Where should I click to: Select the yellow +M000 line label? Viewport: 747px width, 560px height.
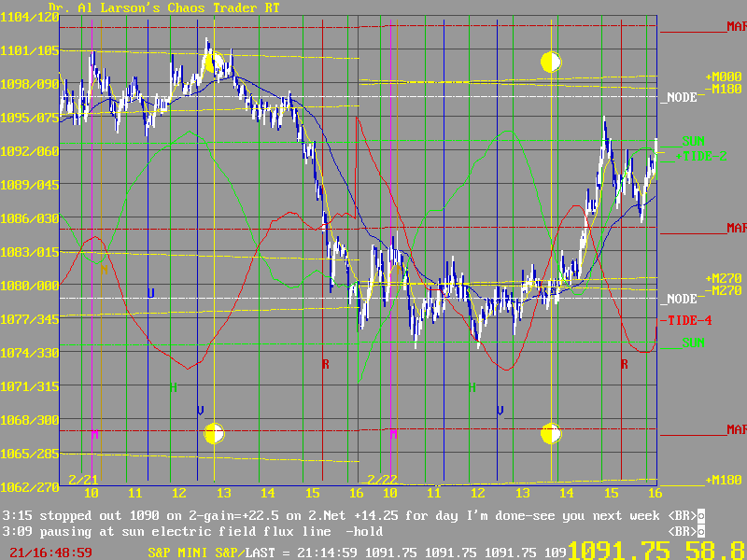tap(723, 77)
